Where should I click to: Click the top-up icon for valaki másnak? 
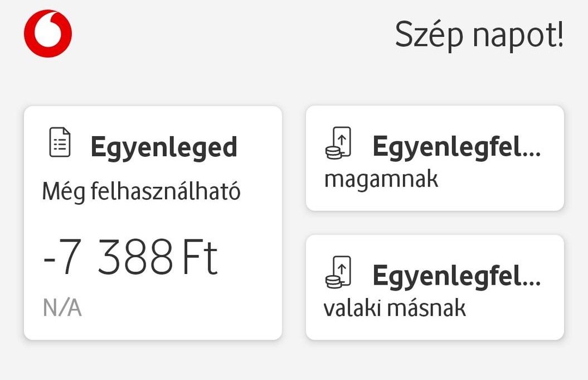pos(338,272)
